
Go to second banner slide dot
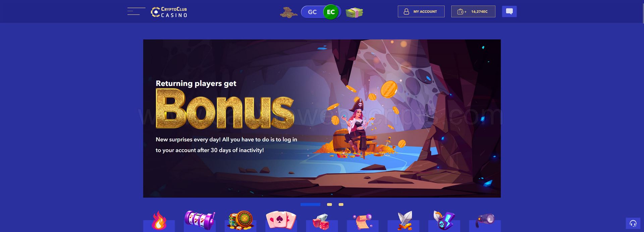[x=329, y=204]
